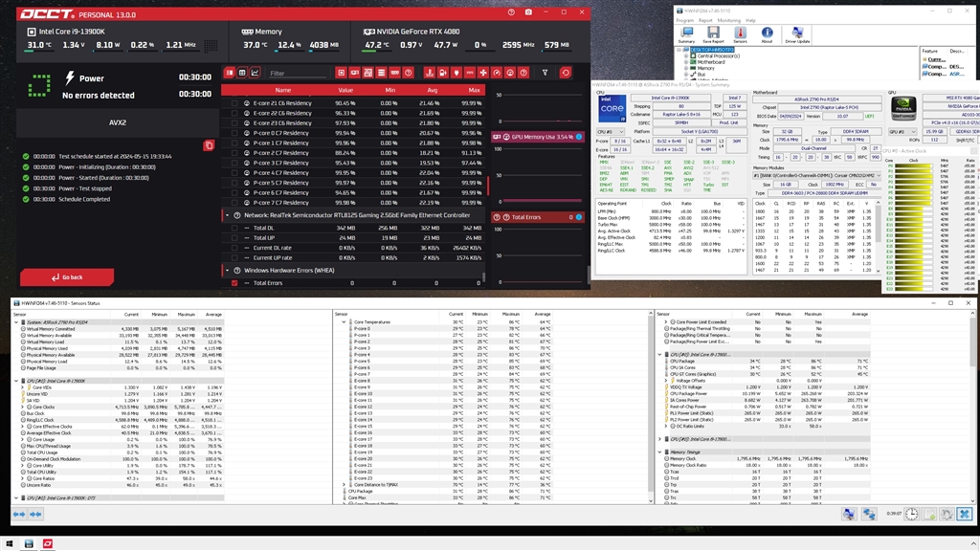Open the Program menu in HWiNFO
Viewport: 980px width, 551px height.
(685, 21)
